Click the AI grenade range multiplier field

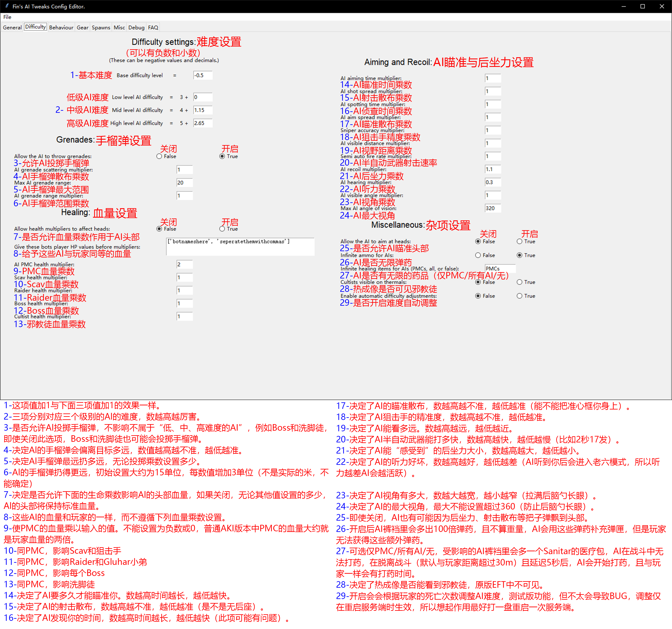click(185, 196)
